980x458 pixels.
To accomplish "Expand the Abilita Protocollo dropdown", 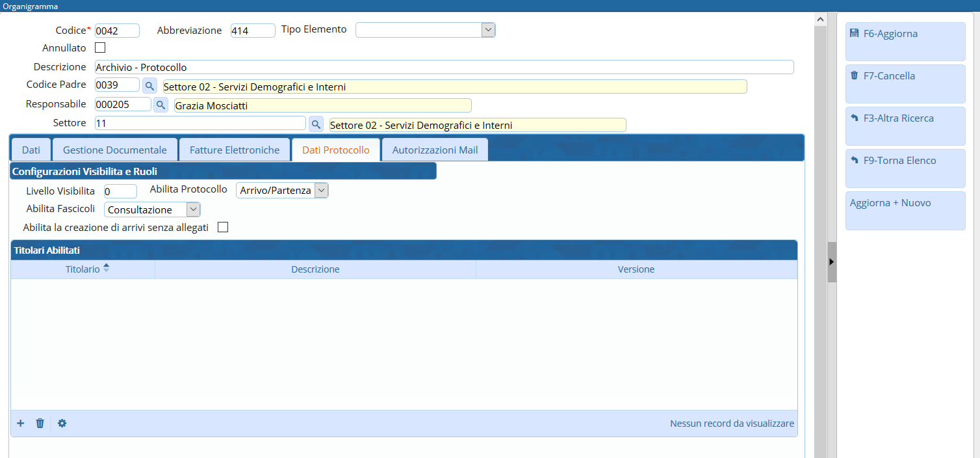I will pyautogui.click(x=321, y=190).
